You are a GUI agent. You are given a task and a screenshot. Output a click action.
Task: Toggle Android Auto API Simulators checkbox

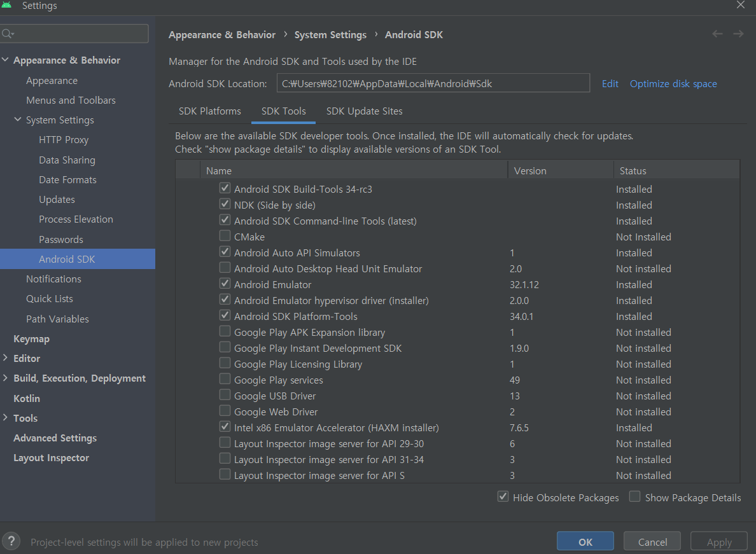(x=225, y=251)
